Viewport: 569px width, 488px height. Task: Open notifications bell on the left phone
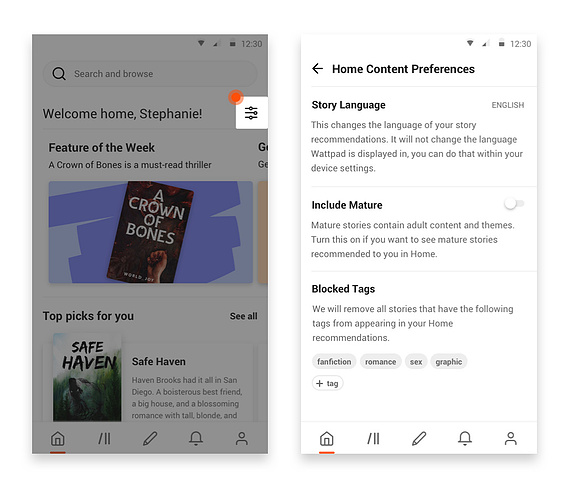pos(196,438)
